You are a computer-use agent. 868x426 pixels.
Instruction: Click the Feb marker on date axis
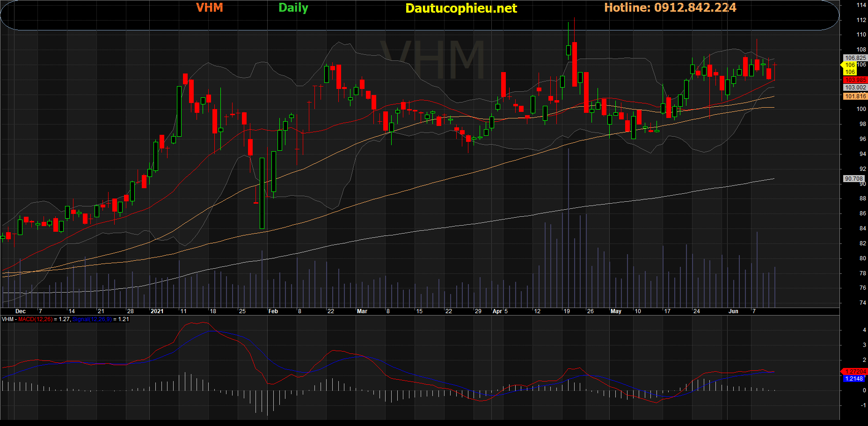(273, 311)
